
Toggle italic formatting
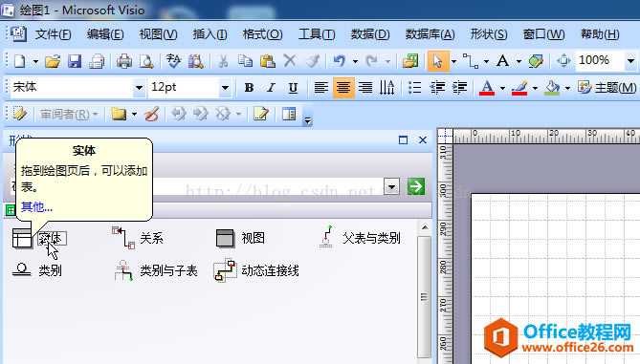coord(271,88)
